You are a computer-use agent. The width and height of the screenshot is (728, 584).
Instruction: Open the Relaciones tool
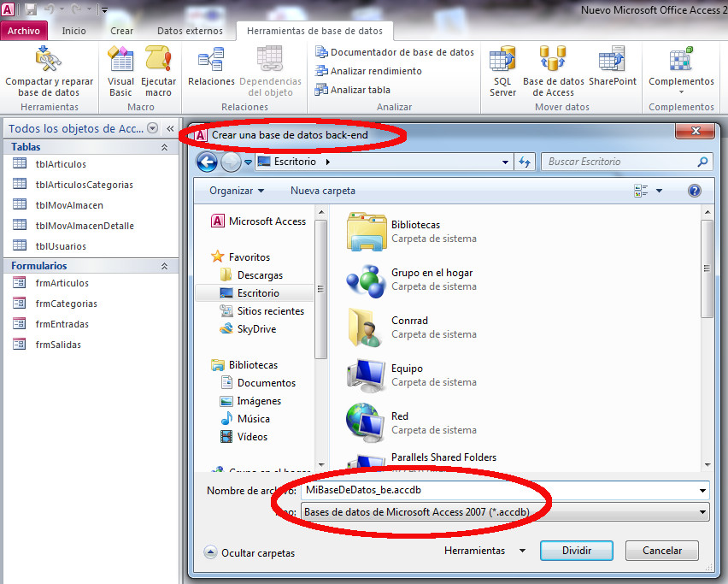(211, 67)
